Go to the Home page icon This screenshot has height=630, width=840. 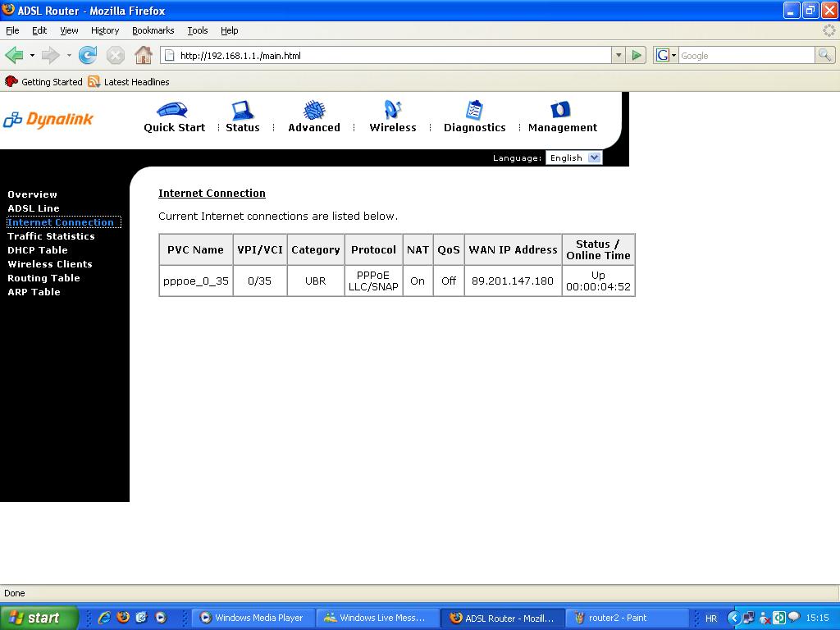pyautogui.click(x=143, y=55)
